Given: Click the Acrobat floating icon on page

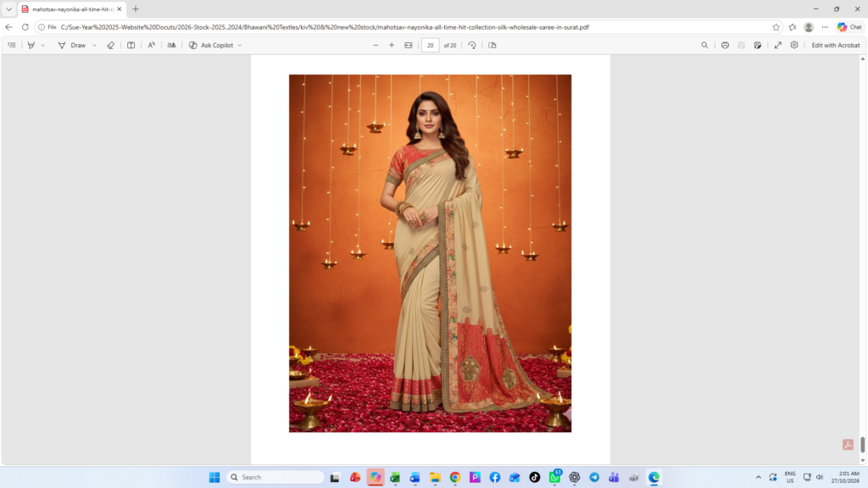Looking at the screenshot, I should (x=848, y=444).
